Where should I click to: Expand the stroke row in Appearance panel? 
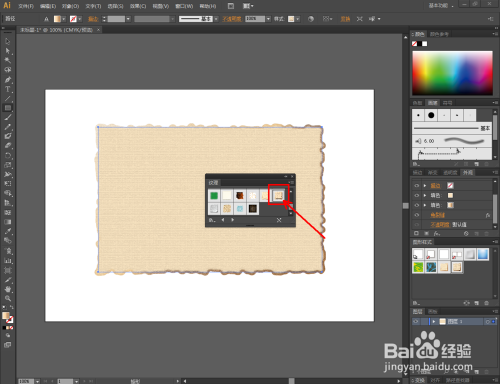click(x=425, y=186)
